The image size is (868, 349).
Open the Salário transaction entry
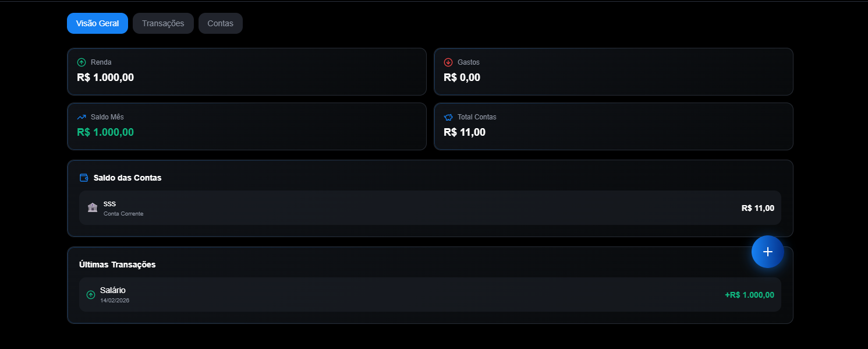pyautogui.click(x=430, y=295)
